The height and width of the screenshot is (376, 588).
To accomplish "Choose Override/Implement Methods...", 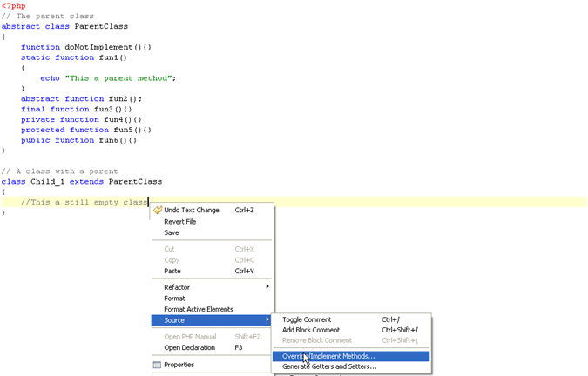I will 351,356.
